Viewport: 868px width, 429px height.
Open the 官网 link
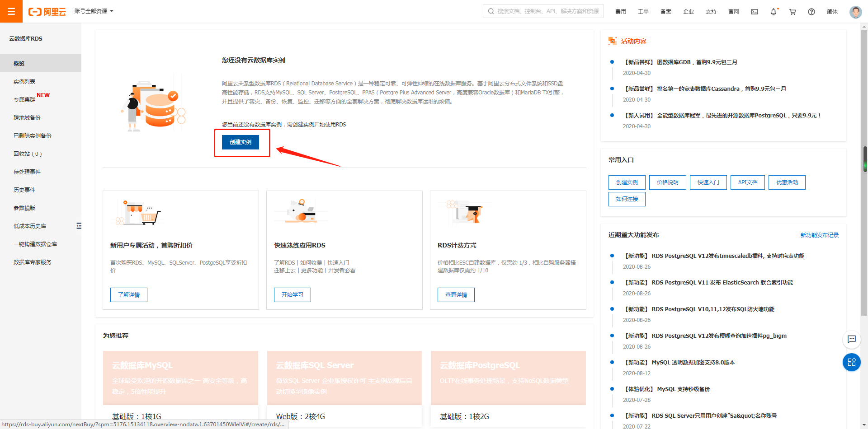pos(733,12)
